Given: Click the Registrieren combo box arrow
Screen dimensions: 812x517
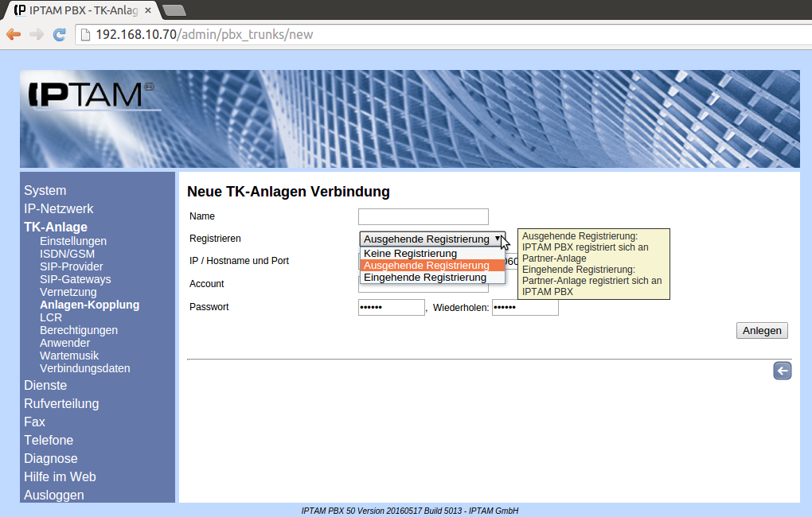Looking at the screenshot, I should (497, 239).
